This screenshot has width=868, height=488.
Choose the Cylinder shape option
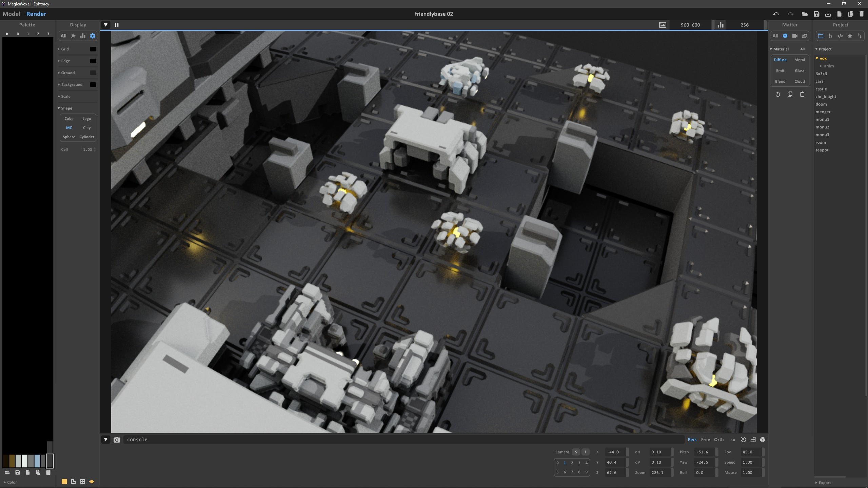point(87,137)
